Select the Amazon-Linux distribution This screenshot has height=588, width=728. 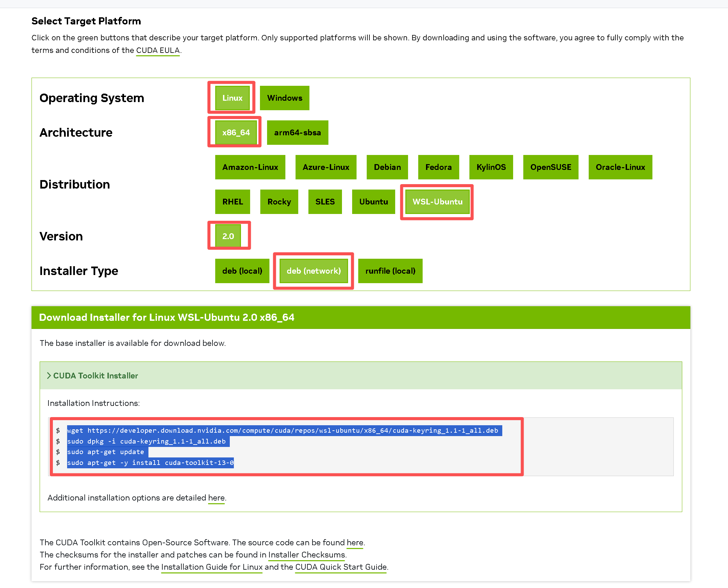(250, 167)
